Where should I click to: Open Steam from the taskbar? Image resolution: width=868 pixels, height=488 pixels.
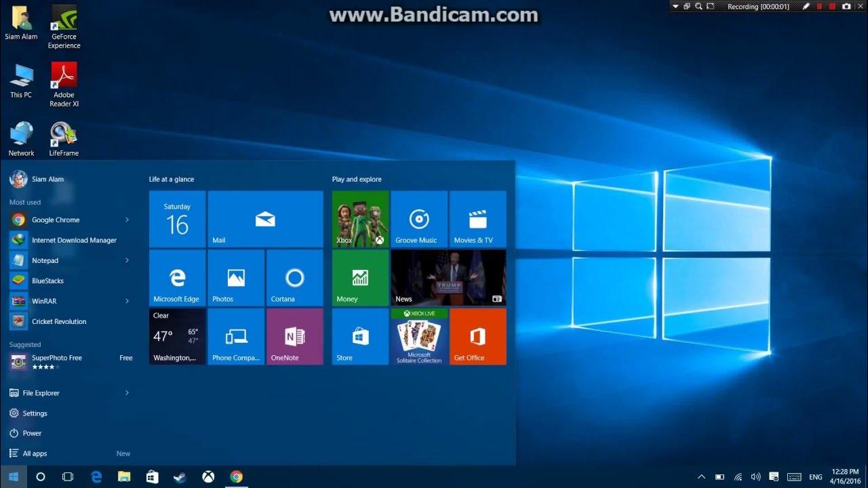180,476
